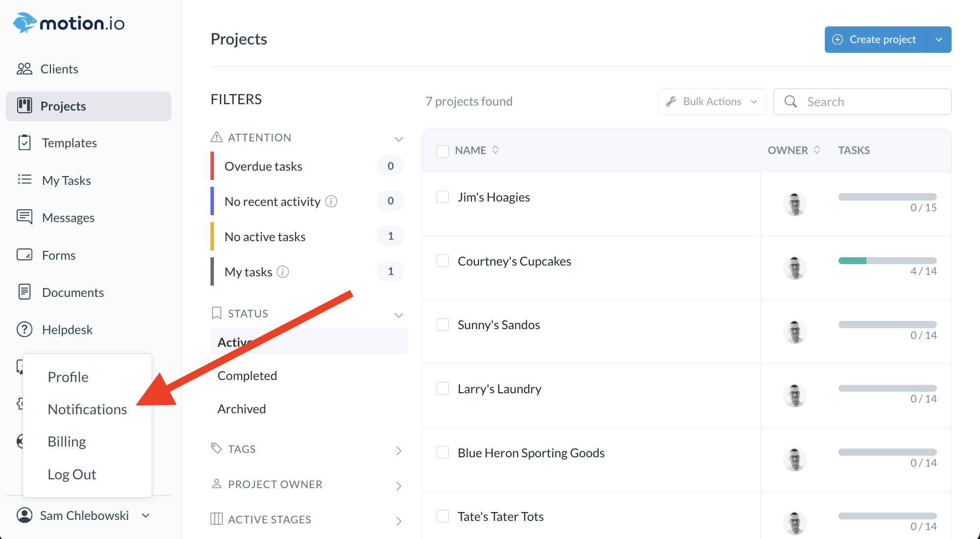Image resolution: width=980 pixels, height=539 pixels.
Task: Select Notifications from the user menu
Action: click(x=87, y=409)
